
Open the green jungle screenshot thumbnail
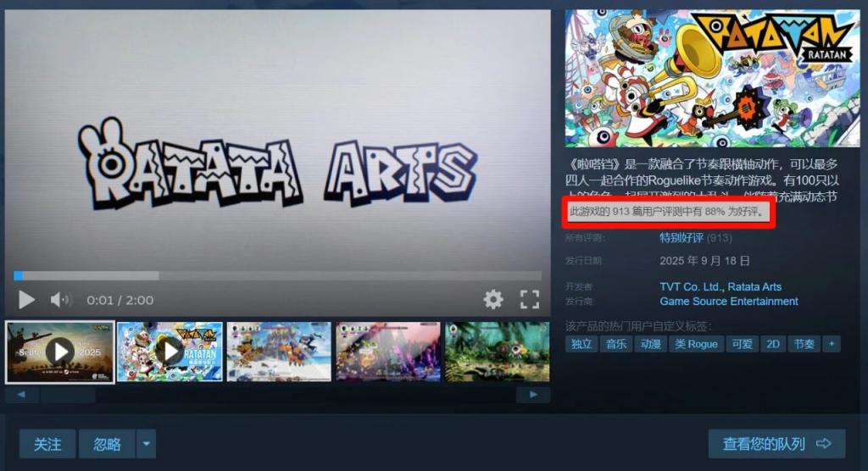coord(497,352)
